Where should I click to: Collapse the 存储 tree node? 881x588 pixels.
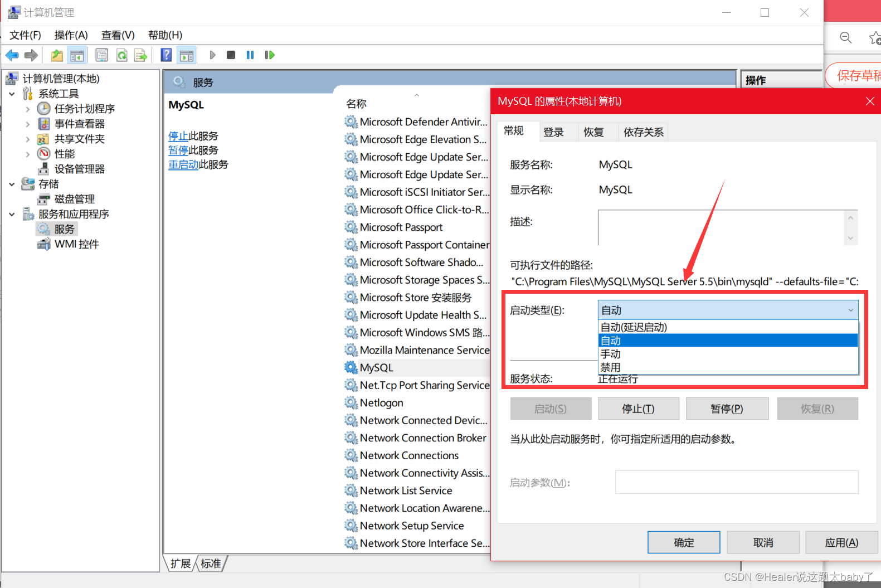(x=12, y=184)
